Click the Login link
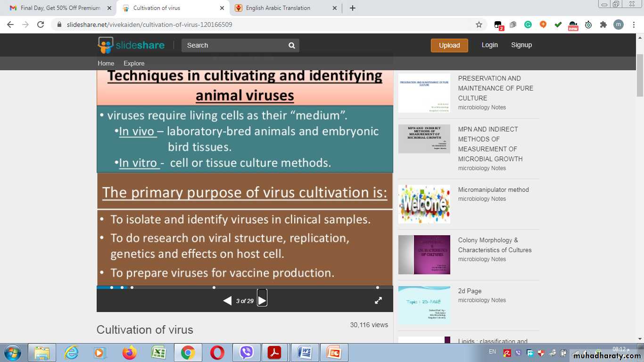Screen dimensions: 644x362 coord(489,45)
